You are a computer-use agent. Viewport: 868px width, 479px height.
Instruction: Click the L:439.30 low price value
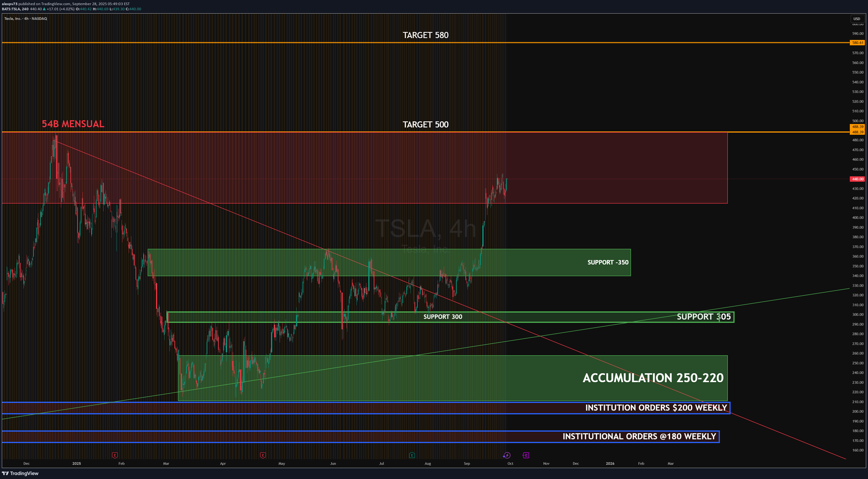click(x=117, y=9)
